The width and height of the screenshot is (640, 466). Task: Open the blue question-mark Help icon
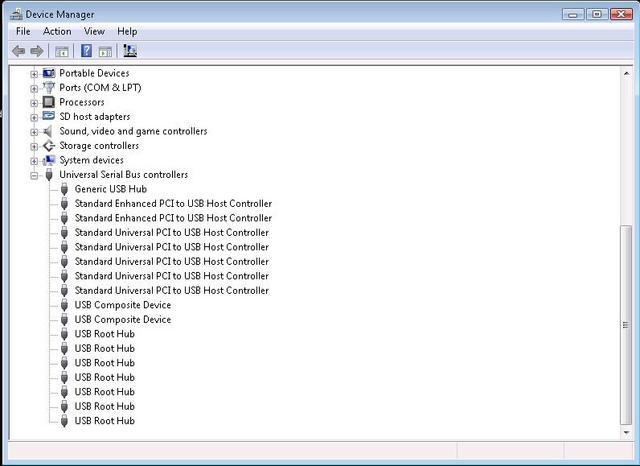click(x=86, y=51)
